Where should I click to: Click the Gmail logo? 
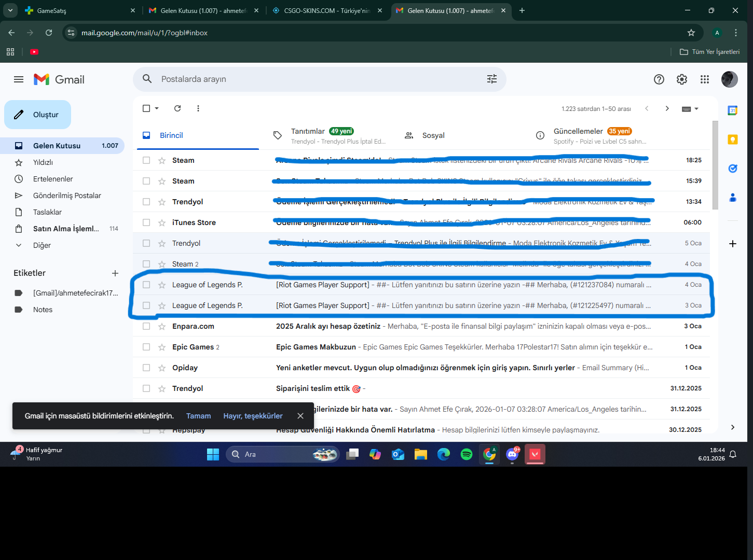[x=59, y=79]
